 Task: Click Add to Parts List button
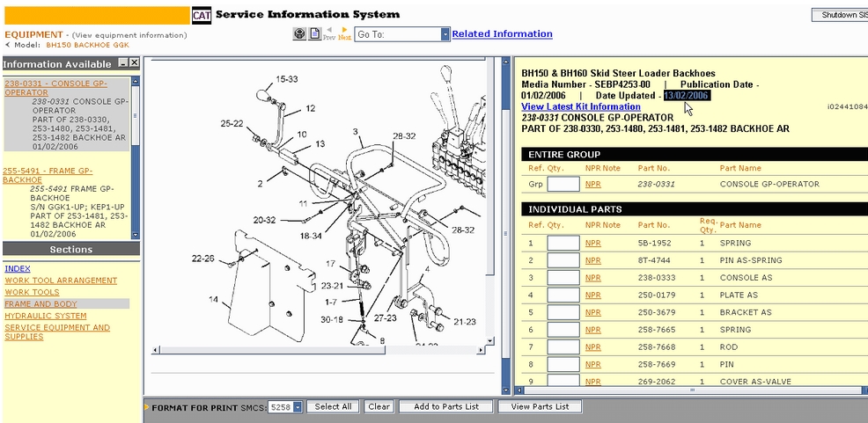[446, 406]
